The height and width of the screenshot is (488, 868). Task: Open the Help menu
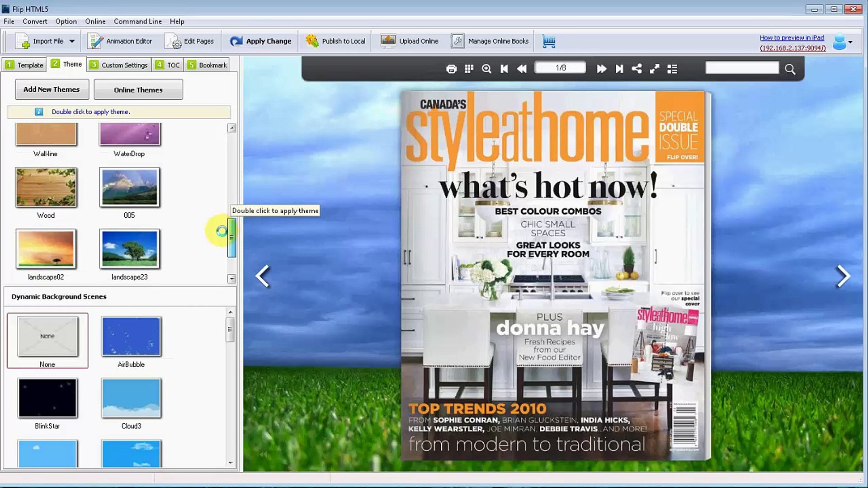click(177, 21)
